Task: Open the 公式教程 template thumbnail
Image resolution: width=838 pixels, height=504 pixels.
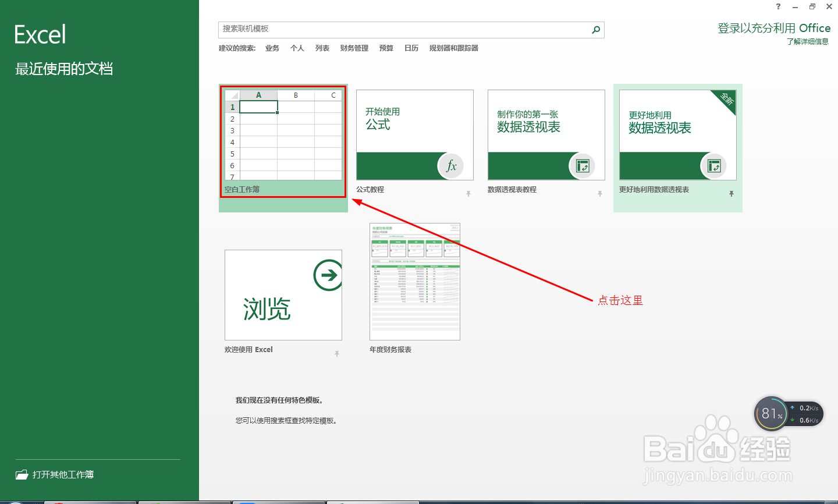Action: click(415, 135)
